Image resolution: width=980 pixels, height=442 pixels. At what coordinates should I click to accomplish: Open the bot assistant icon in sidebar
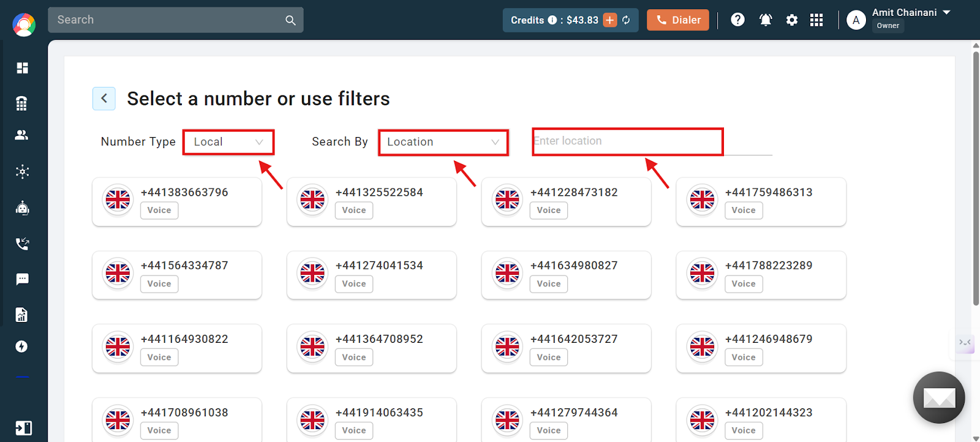click(x=23, y=208)
